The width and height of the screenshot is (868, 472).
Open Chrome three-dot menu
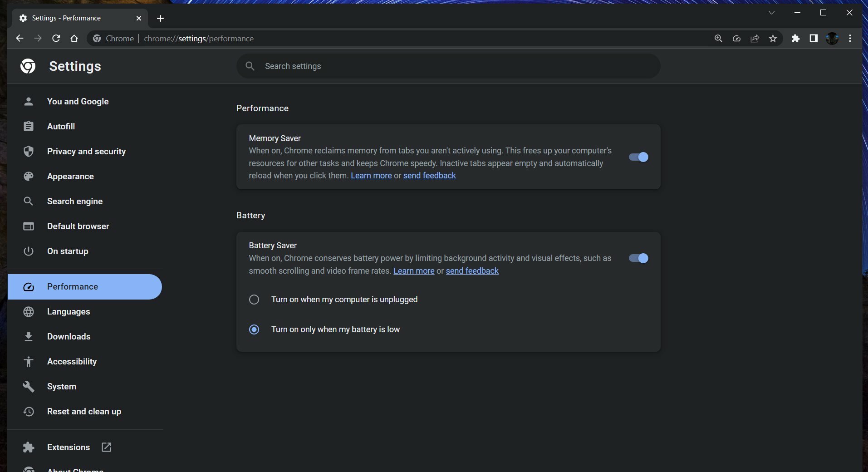(850, 39)
